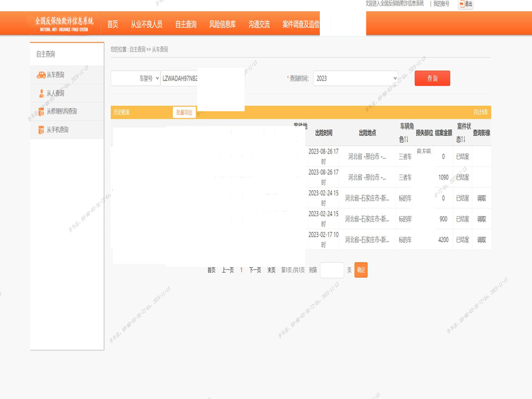This screenshot has height=399, width=532.
Task: Click the 2023-02-17 10时 cell
Action: 323,239
